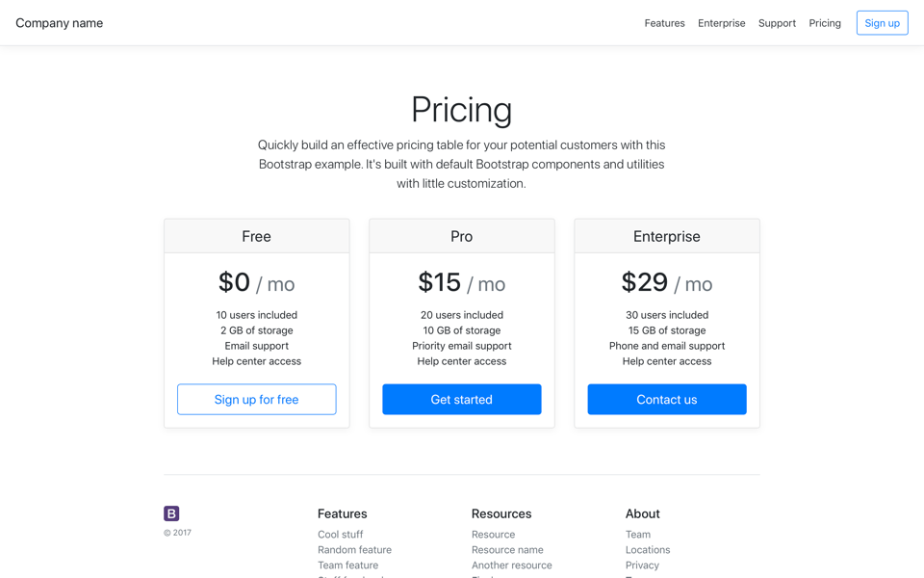This screenshot has width=924, height=578.
Task: Select Sign up for free on the Free plan
Action: tap(256, 399)
